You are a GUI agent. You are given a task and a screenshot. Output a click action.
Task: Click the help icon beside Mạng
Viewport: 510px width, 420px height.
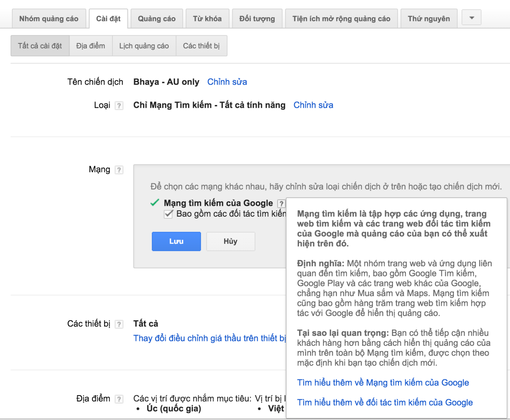point(119,169)
